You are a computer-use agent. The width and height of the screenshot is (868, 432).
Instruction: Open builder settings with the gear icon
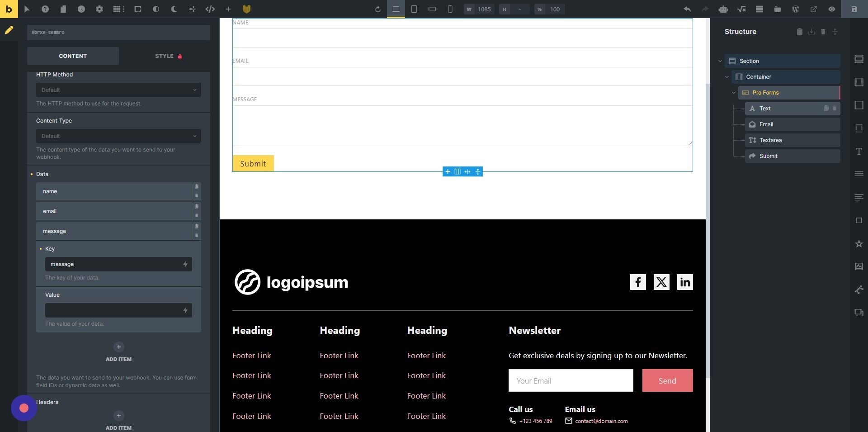point(99,9)
